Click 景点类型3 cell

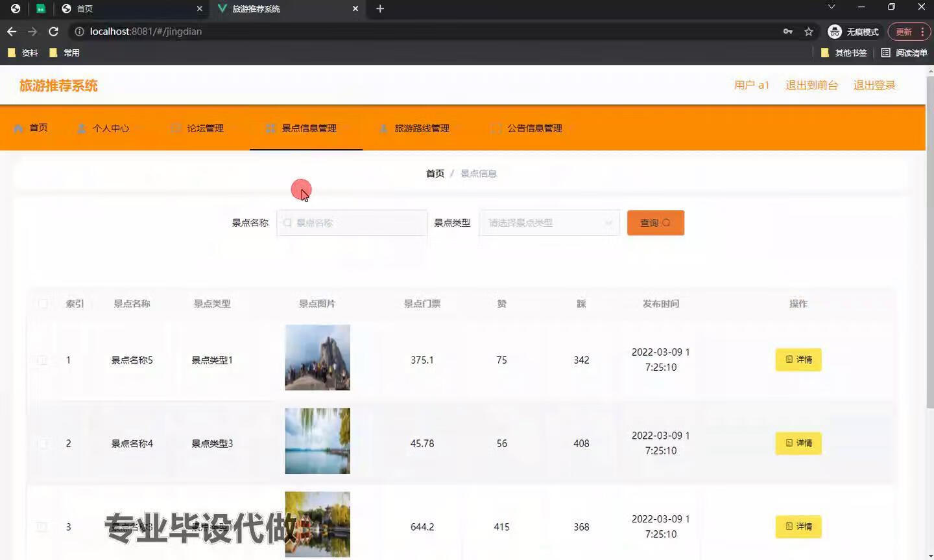[x=212, y=443]
